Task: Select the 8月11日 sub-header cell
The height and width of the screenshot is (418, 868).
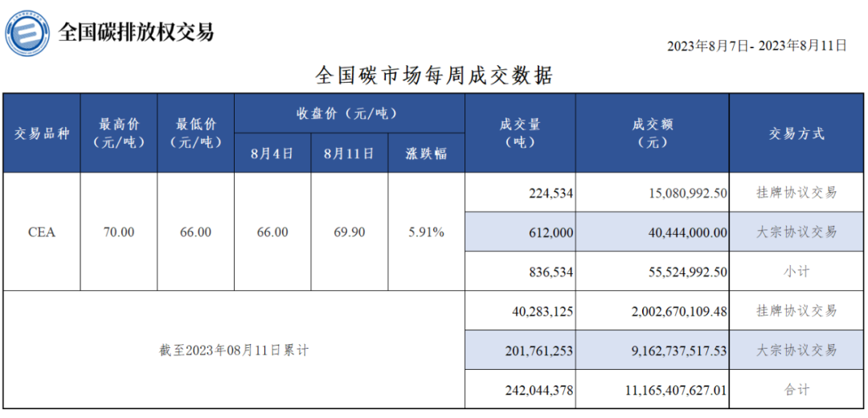Action: 349,154
